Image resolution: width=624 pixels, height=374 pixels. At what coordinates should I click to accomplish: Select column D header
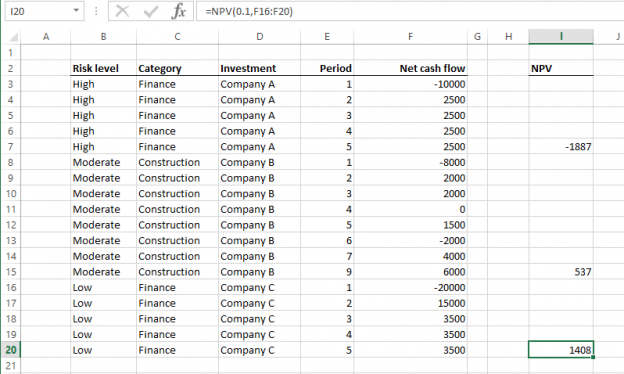click(259, 37)
